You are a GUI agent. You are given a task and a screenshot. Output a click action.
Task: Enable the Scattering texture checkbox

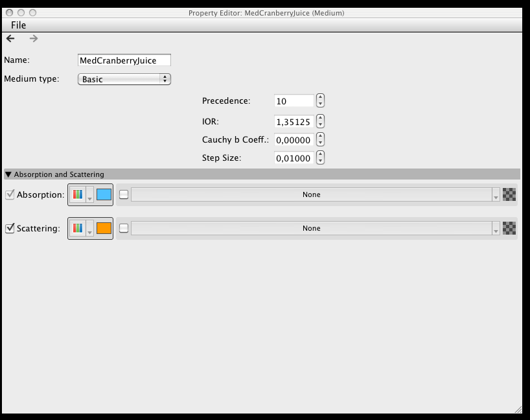tap(124, 228)
